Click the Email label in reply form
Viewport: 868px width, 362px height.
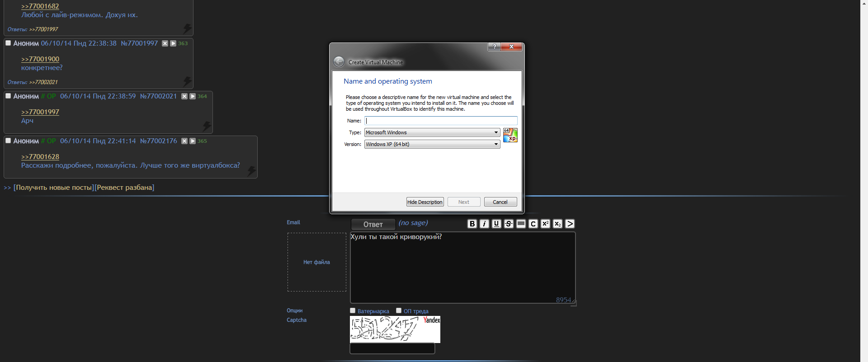point(293,222)
